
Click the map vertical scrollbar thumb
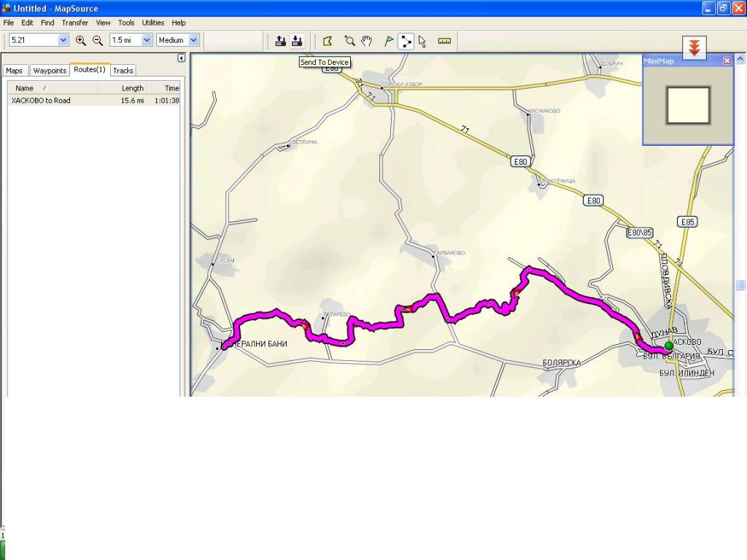pos(740,285)
